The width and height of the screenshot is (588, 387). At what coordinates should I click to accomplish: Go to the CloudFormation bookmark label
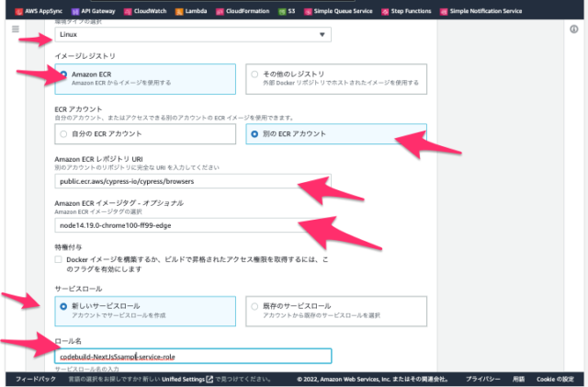coord(247,11)
